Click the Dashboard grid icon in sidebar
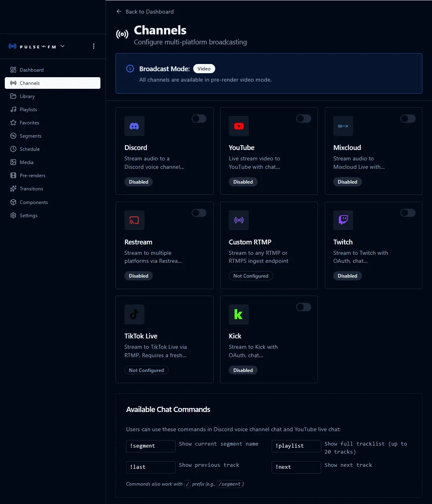The image size is (432, 504). tap(13, 70)
